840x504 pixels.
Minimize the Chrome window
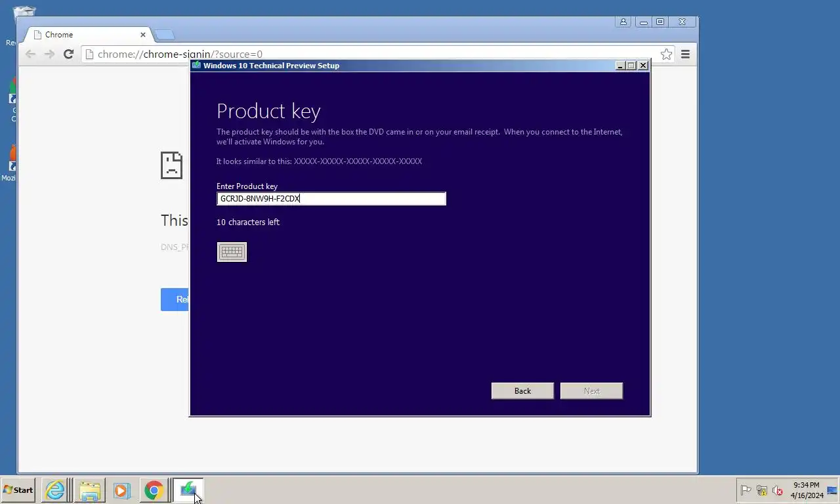pyautogui.click(x=644, y=22)
